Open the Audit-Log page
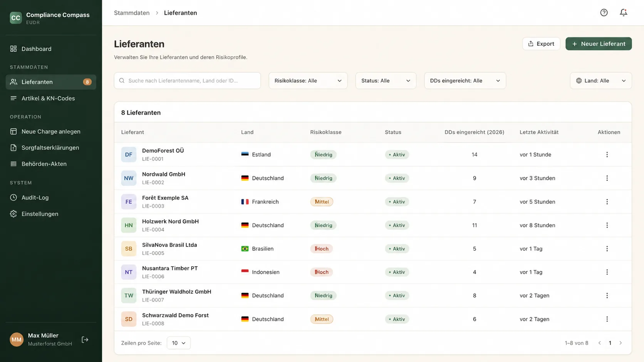The image size is (644, 362). [51, 197]
